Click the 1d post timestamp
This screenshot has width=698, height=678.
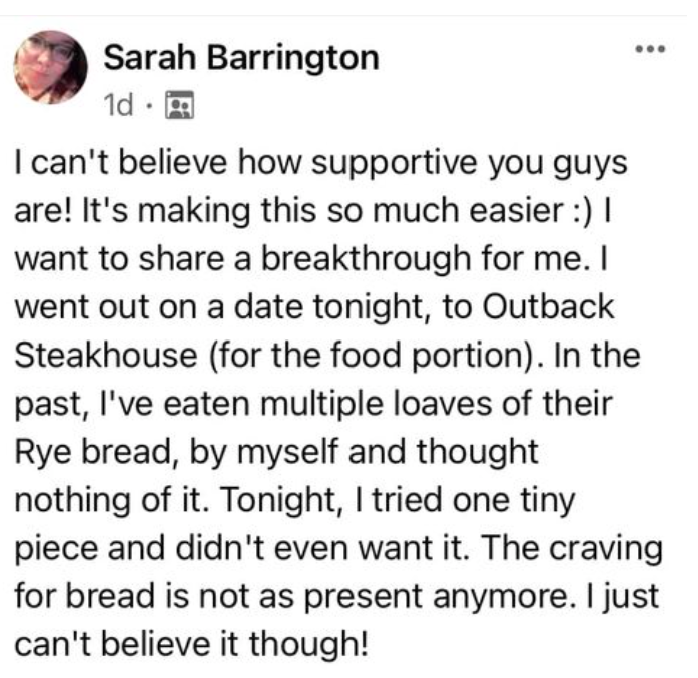point(118,105)
